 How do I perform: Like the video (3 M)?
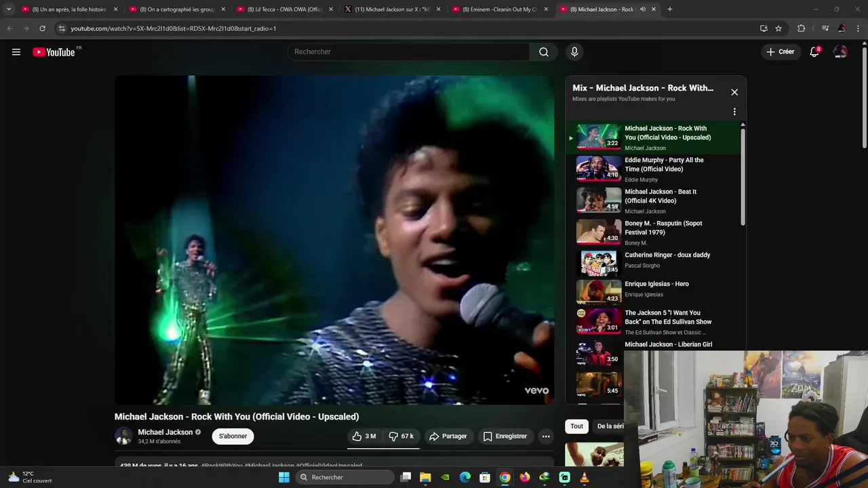[364, 436]
